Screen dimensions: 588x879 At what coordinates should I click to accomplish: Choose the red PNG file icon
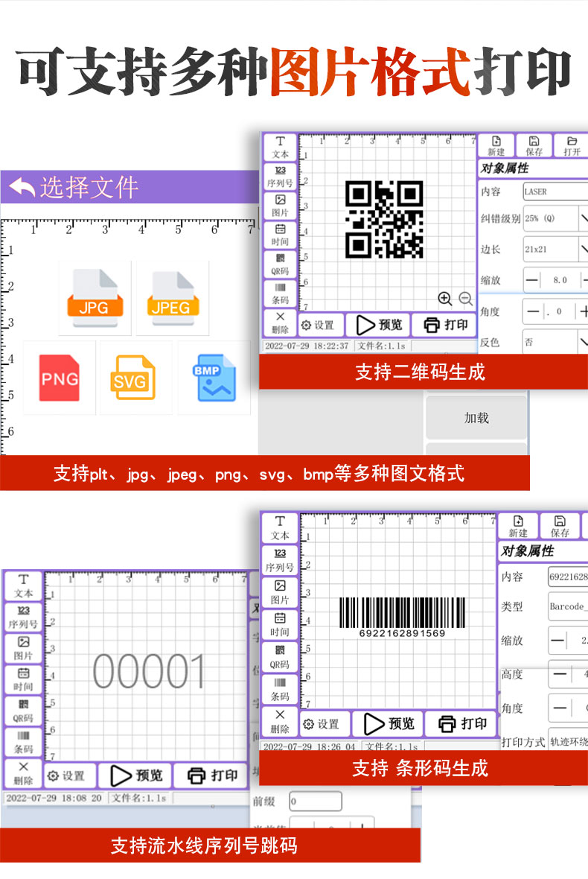click(60, 378)
